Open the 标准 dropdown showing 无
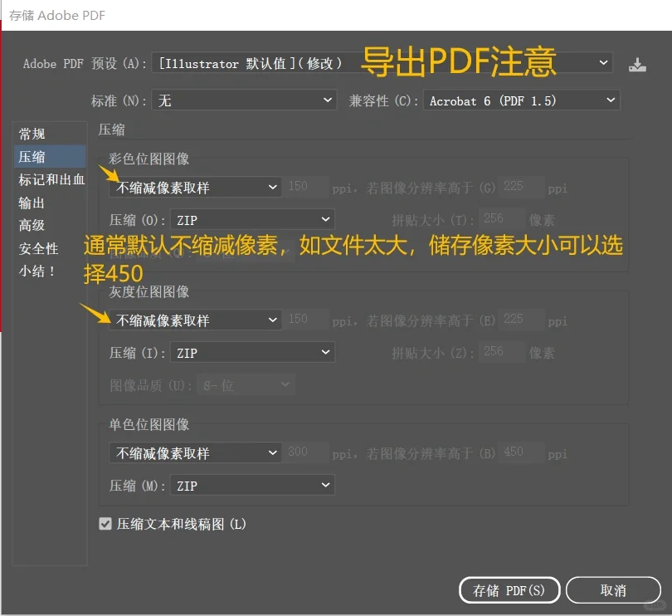The height and width of the screenshot is (616, 672). (244, 100)
